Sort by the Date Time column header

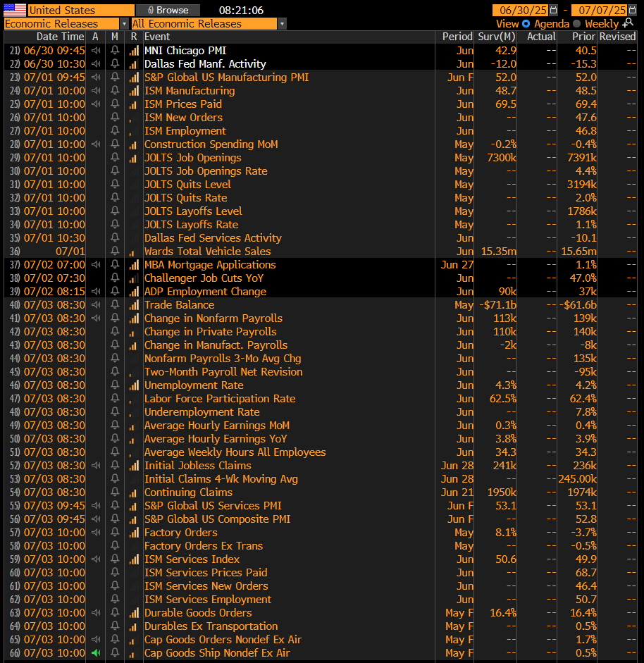coord(60,37)
